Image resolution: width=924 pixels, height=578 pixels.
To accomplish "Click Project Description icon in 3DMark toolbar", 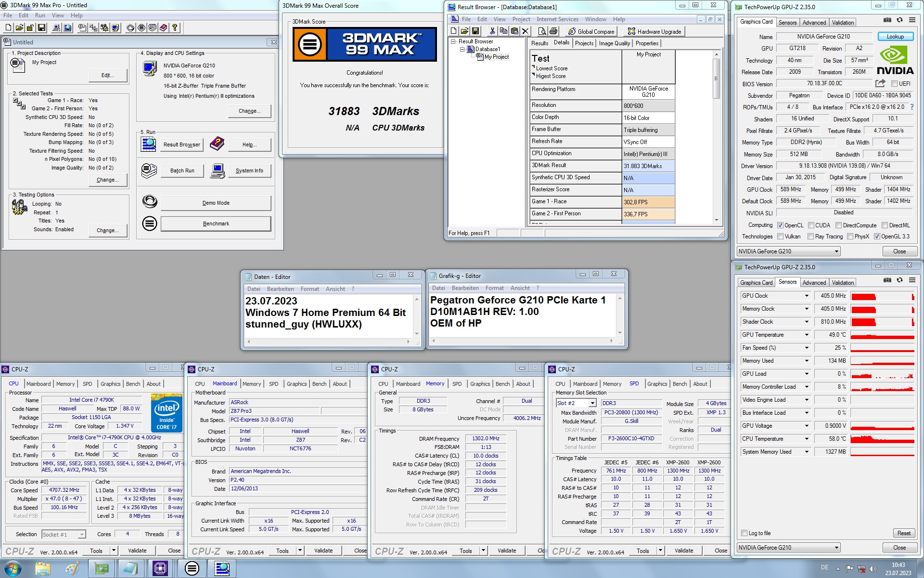I will pyautogui.click(x=82, y=28).
